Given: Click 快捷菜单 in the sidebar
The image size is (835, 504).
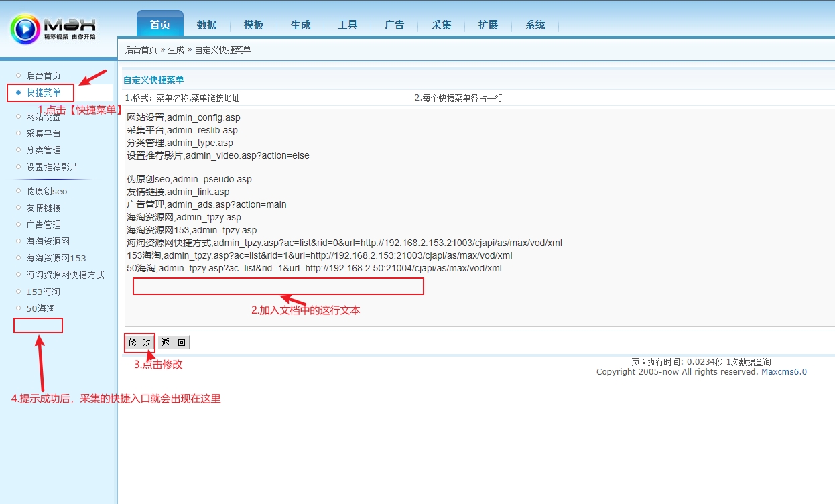Looking at the screenshot, I should pyautogui.click(x=44, y=92).
